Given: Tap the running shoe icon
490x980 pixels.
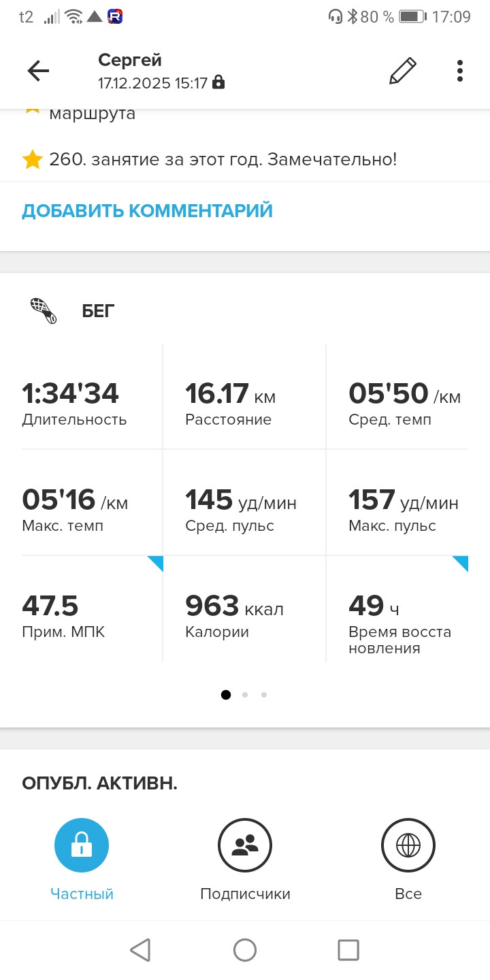Looking at the screenshot, I should [44, 311].
